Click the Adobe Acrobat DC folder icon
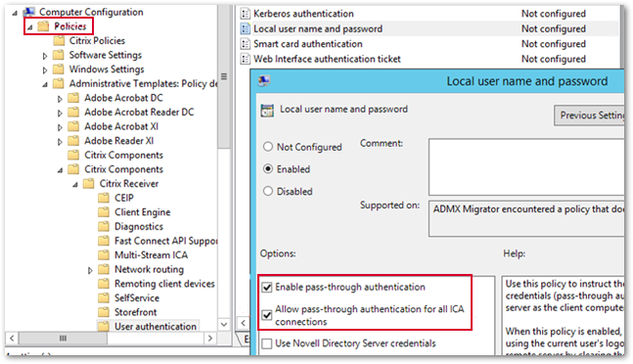The height and width of the screenshot is (364, 633). coord(73,98)
